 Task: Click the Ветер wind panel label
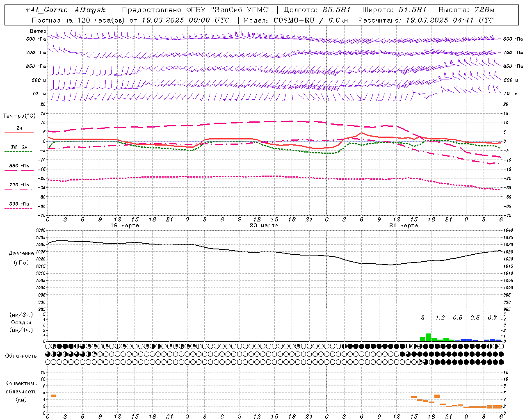coord(38,31)
